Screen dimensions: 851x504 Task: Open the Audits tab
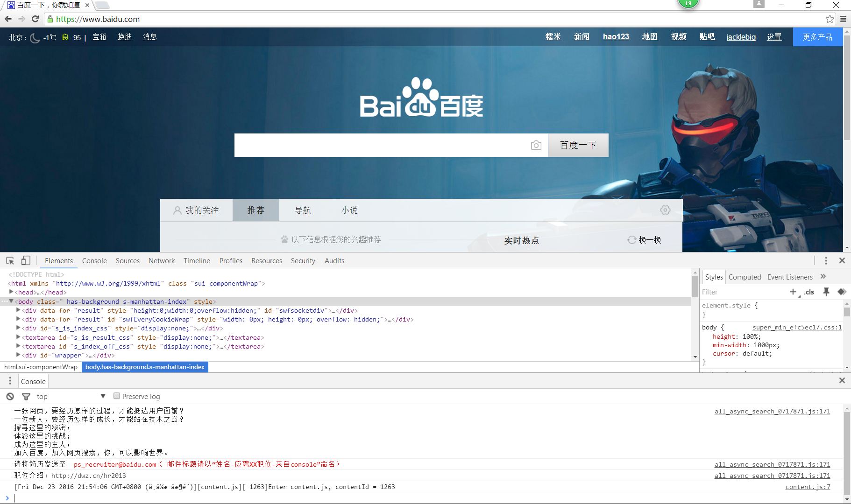click(x=334, y=260)
